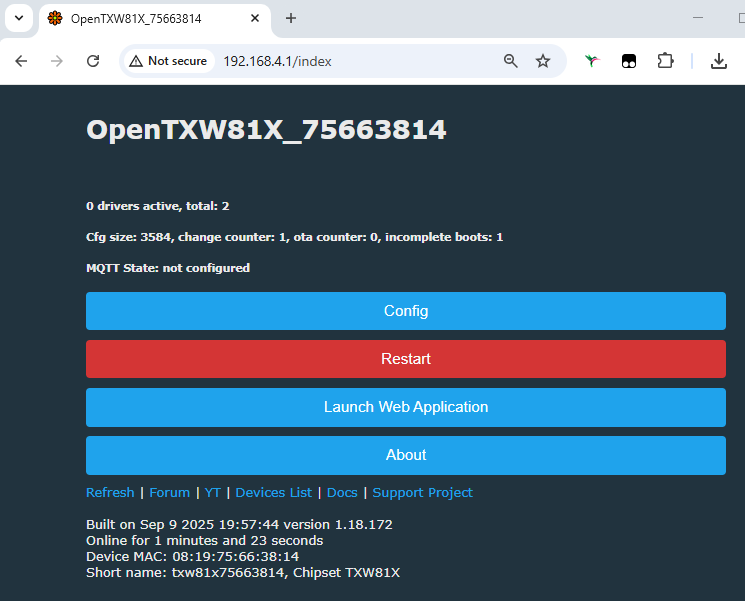Click the Short name chipset line
745x601 pixels.
click(x=243, y=572)
